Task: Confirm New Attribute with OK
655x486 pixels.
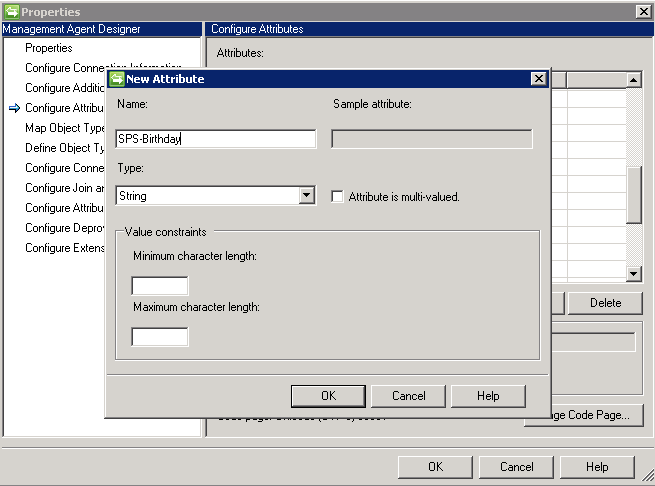Action: (x=328, y=396)
